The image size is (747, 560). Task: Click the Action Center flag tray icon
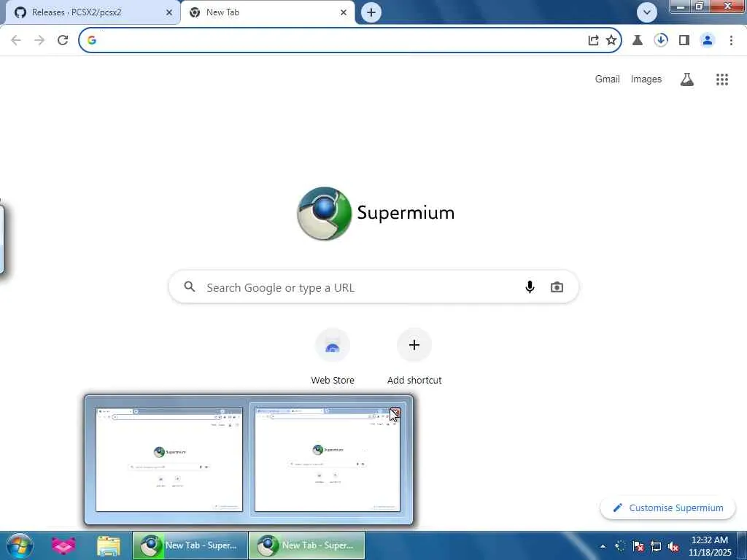click(x=638, y=546)
